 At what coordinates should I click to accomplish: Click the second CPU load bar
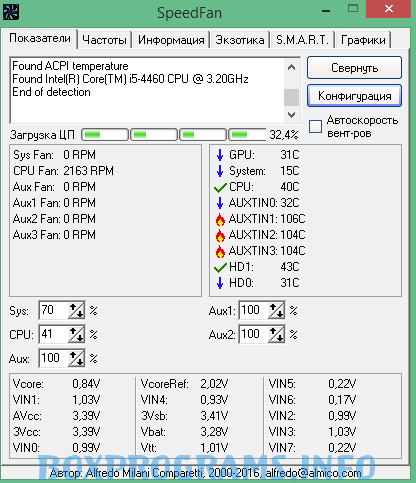154,135
